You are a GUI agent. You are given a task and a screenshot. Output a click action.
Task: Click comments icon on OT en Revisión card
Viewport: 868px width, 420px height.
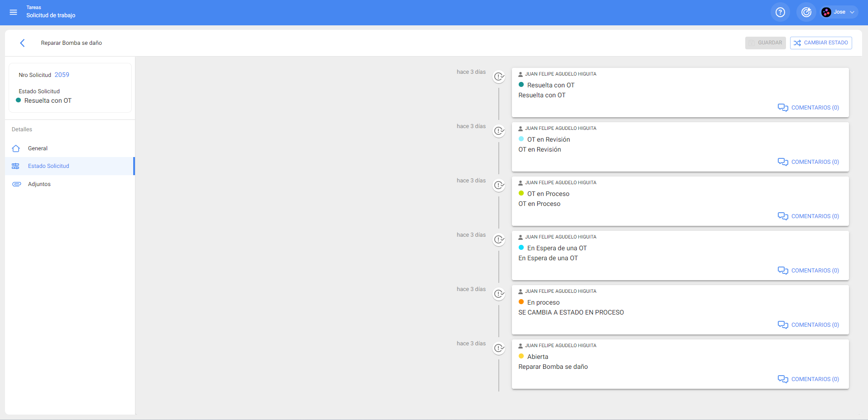pos(782,162)
